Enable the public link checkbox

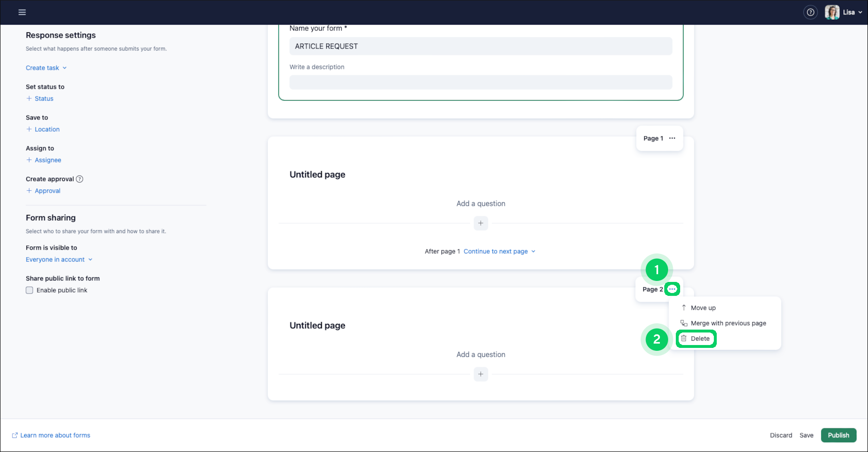point(29,290)
